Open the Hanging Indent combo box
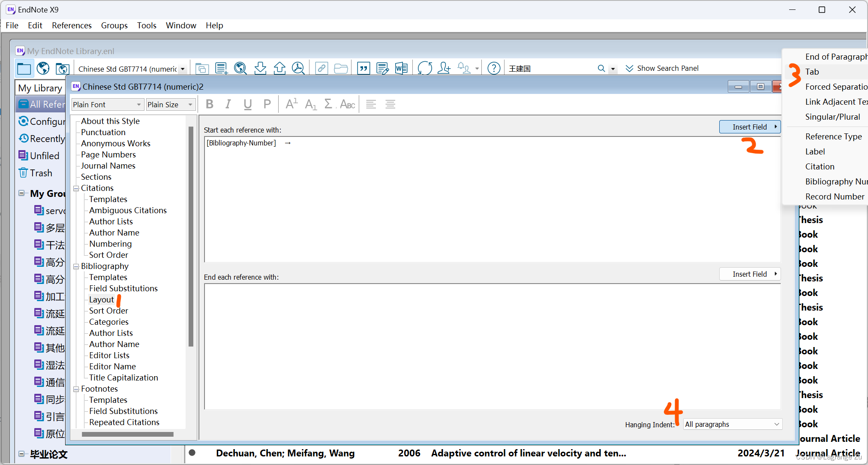 pos(732,424)
